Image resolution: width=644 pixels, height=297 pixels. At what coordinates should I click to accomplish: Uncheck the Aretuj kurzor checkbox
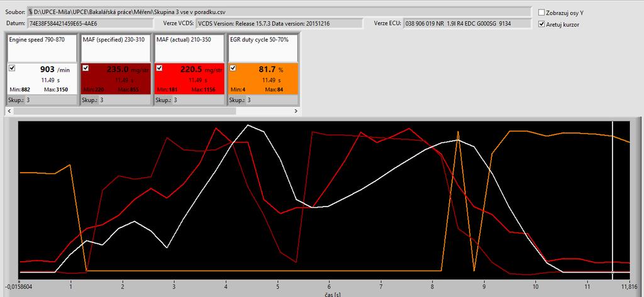(x=541, y=24)
